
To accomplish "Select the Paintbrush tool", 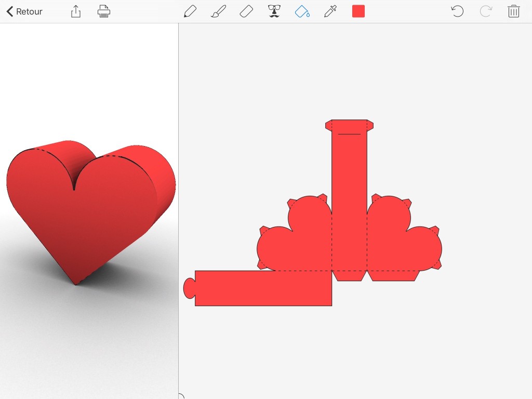I will 218,11.
